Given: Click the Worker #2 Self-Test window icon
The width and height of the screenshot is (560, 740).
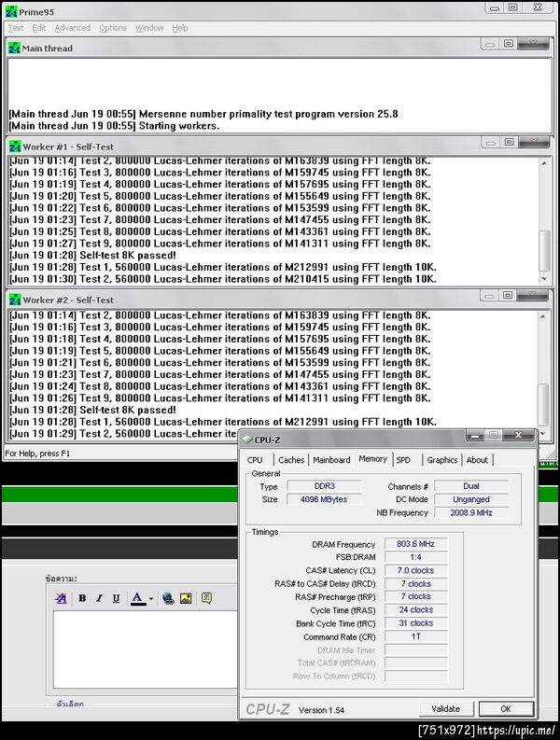Looking at the screenshot, I should (x=15, y=300).
